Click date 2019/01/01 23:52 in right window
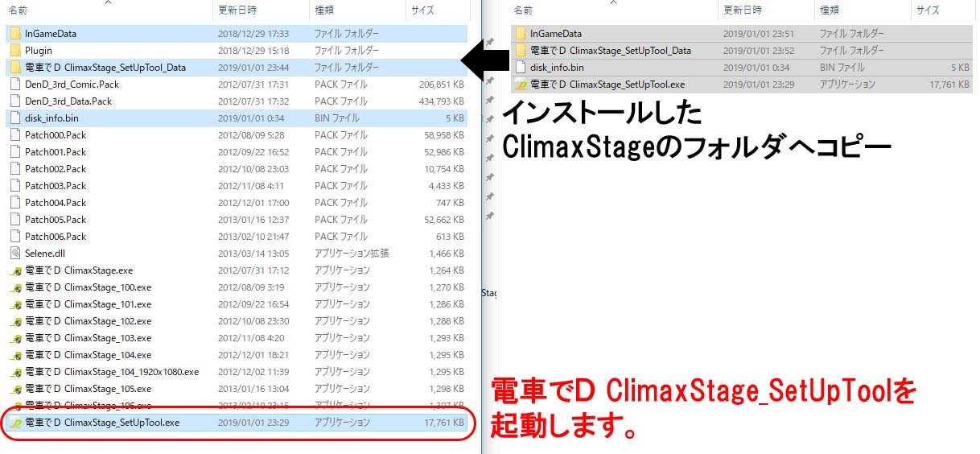 758,51
